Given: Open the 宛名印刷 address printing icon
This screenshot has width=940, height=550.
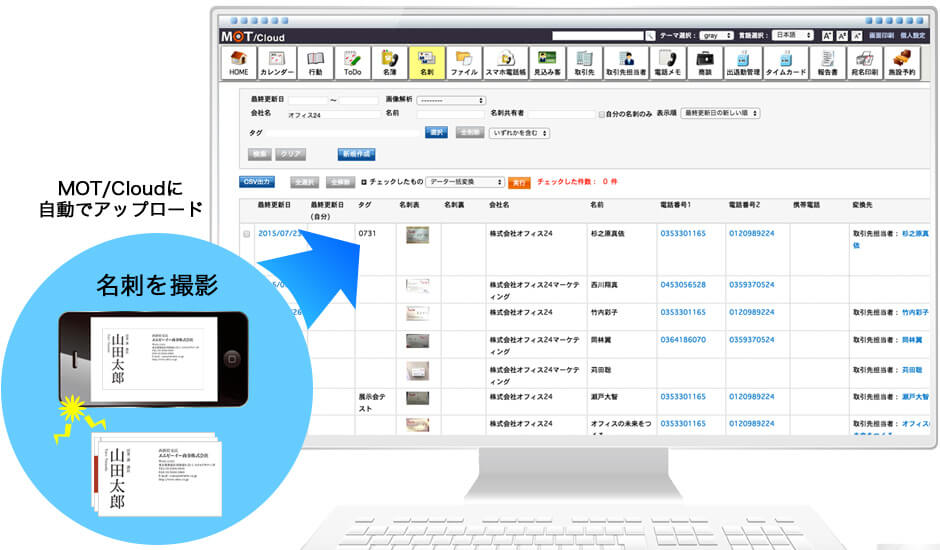Looking at the screenshot, I should 864,62.
